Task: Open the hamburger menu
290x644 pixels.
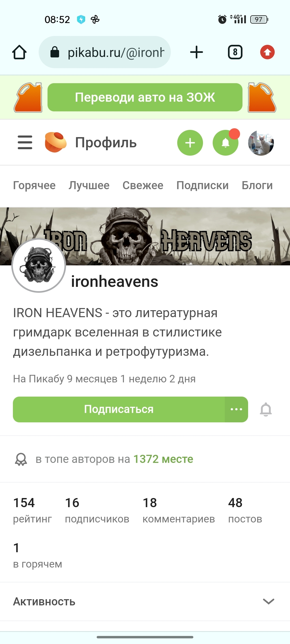Action: click(25, 142)
